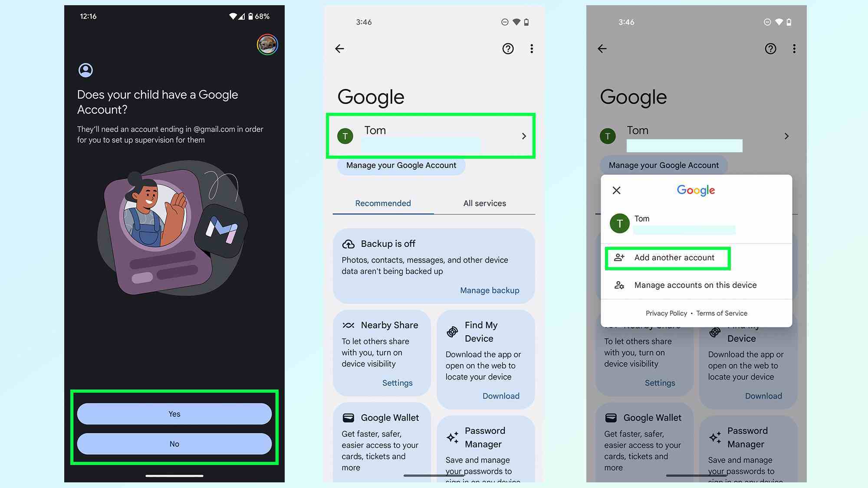Switch to 'All services' tab
The width and height of the screenshot is (868, 488).
tap(485, 203)
